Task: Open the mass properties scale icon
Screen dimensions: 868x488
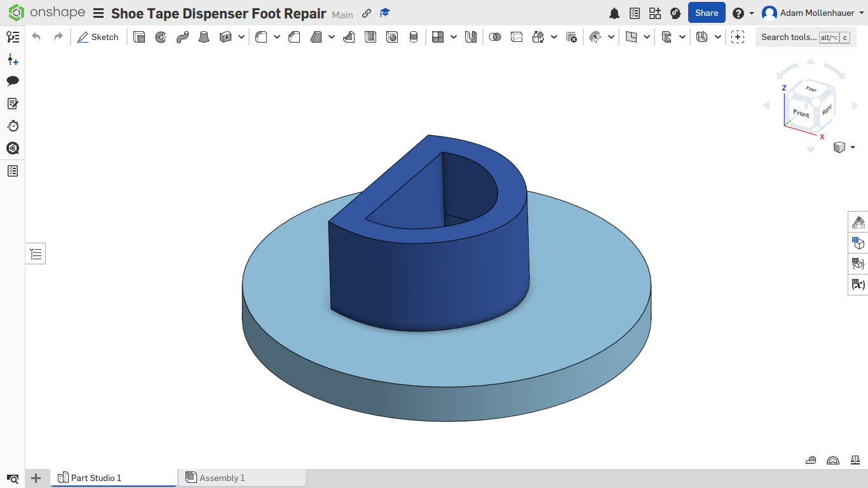Action: tap(856, 460)
